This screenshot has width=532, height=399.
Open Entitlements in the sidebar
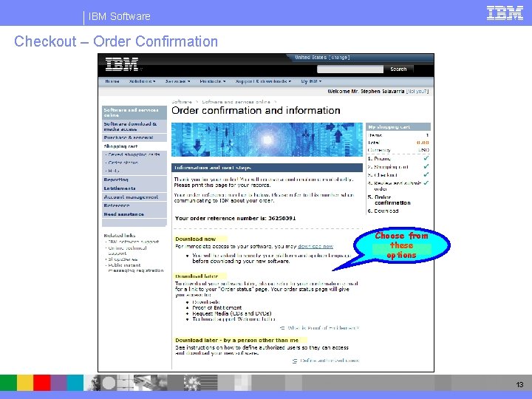tap(134, 188)
